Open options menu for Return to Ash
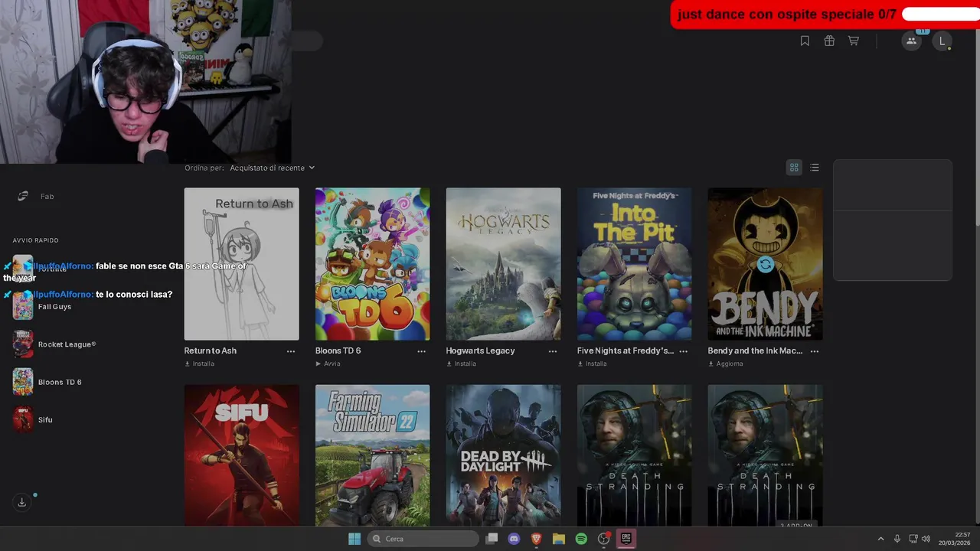The image size is (980, 551). pyautogui.click(x=291, y=351)
